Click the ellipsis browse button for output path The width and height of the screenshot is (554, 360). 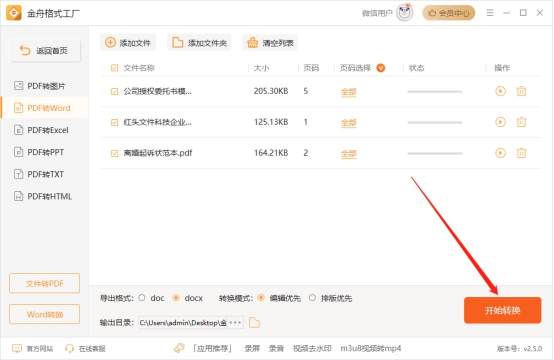[x=235, y=323]
